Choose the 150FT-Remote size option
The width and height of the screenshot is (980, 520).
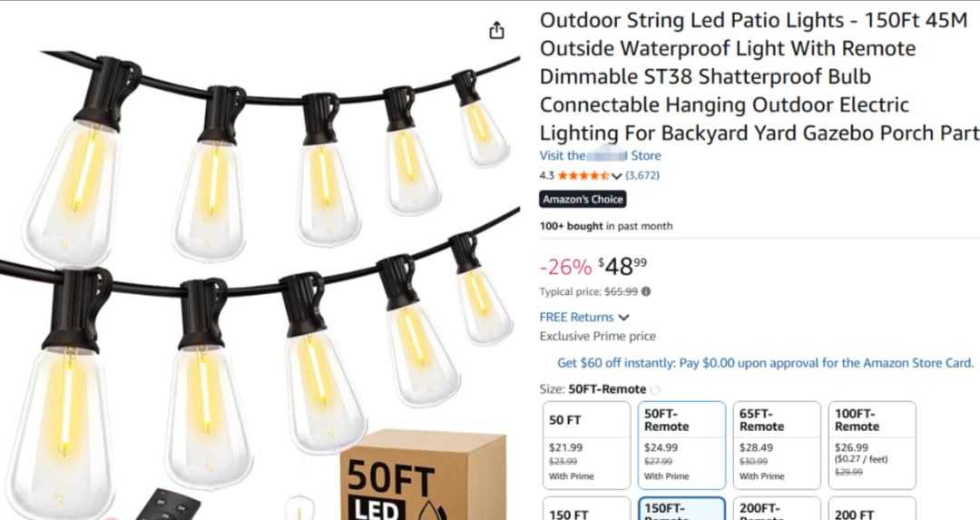(681, 509)
